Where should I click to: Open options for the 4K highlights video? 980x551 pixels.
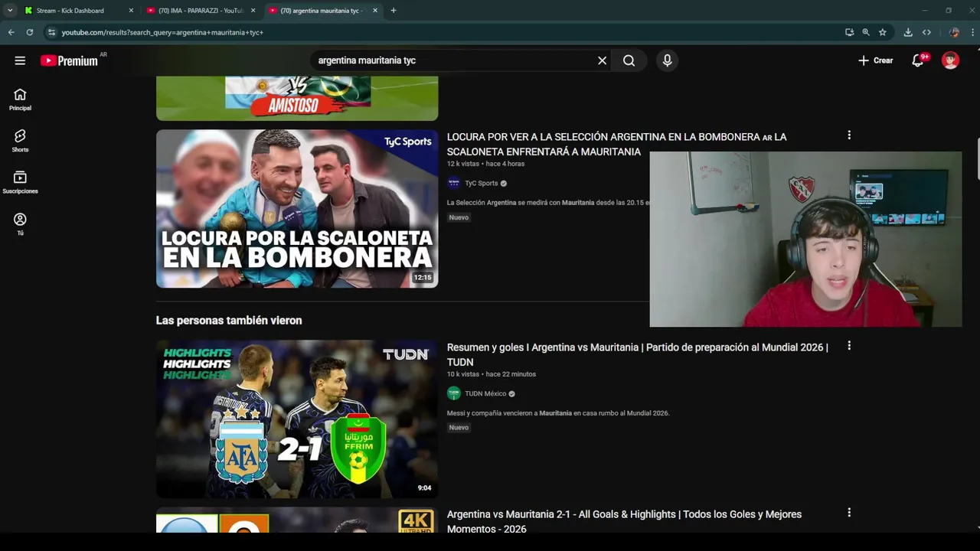click(848, 513)
